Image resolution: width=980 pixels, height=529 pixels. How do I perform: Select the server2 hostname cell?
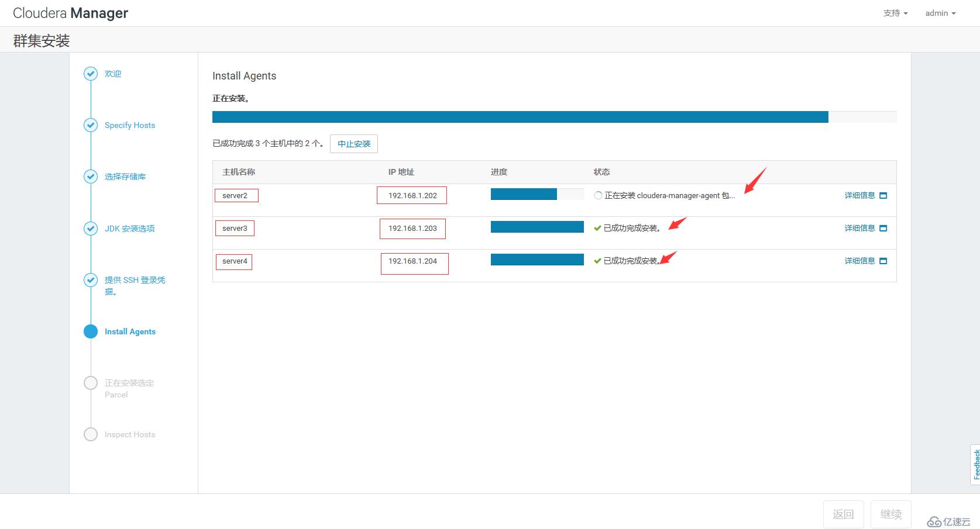[x=235, y=196]
